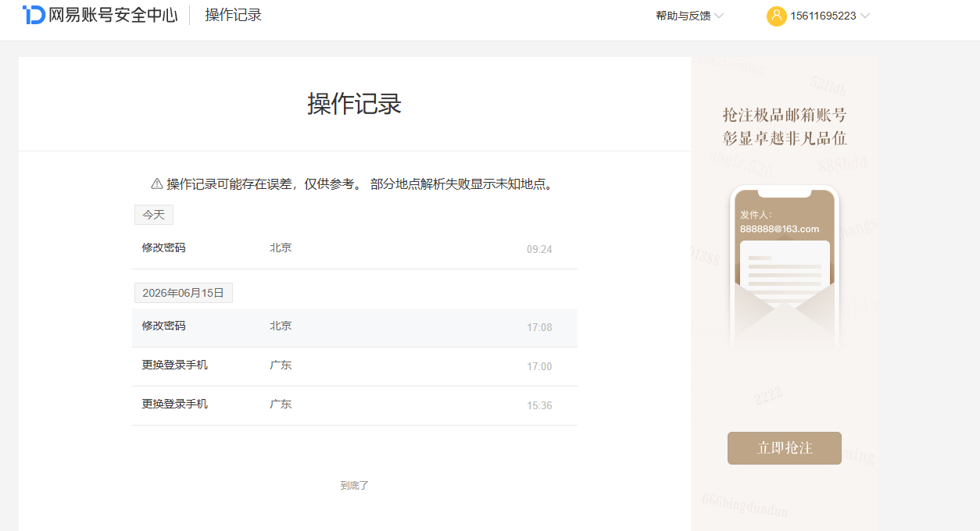Select the 修改密码 record at 17:08
The height and width of the screenshot is (531, 980).
coord(355,328)
